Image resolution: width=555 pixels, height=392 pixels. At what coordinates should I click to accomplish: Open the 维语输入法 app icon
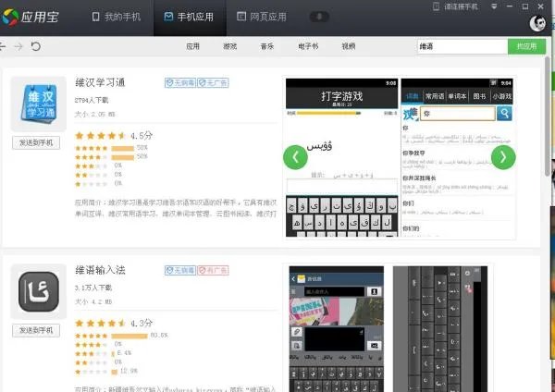[x=38, y=291]
